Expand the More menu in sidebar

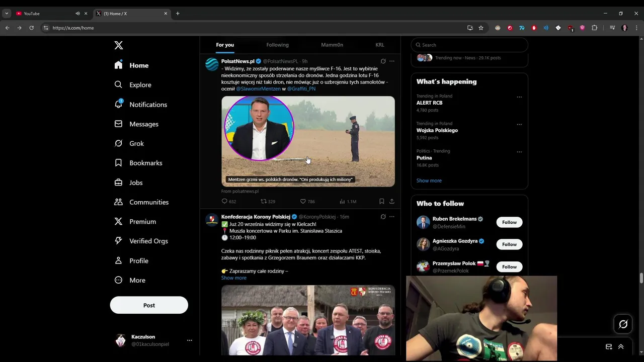(x=130, y=280)
